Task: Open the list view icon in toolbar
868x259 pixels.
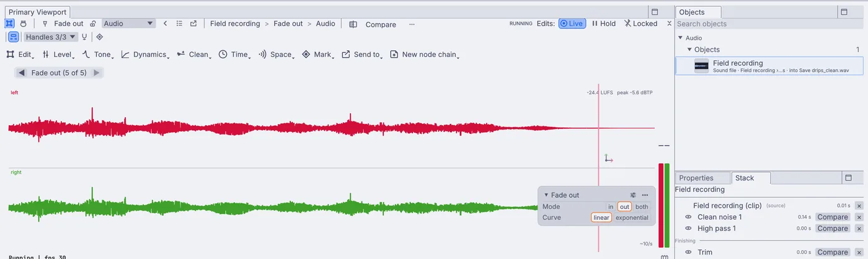Action: [x=179, y=24]
